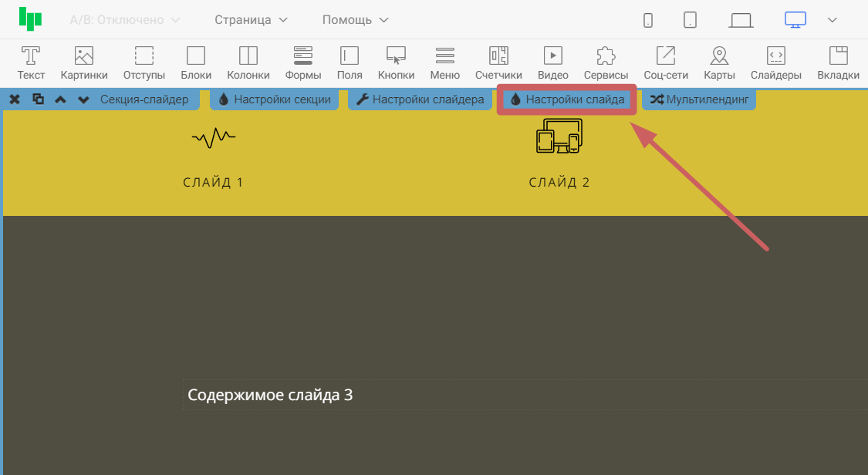Switch to tablet preview mode

pos(690,20)
